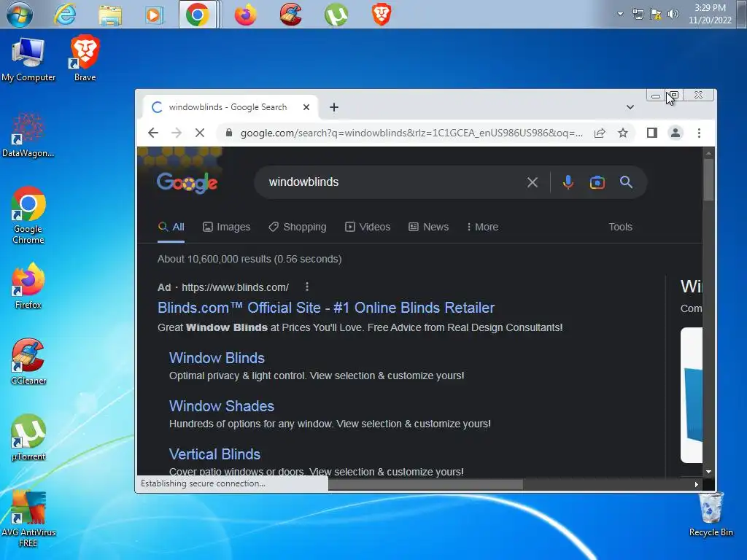Select the Brave desktop shortcut
The width and height of the screenshot is (747, 560).
(85, 58)
